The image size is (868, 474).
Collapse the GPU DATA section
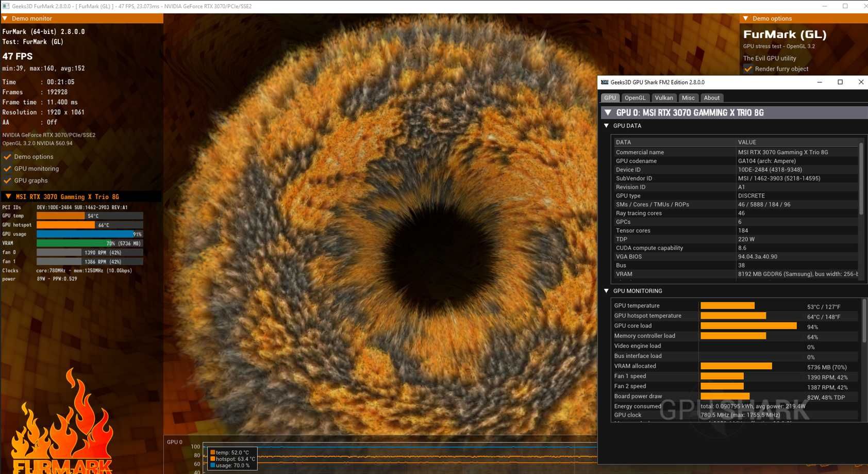(606, 126)
